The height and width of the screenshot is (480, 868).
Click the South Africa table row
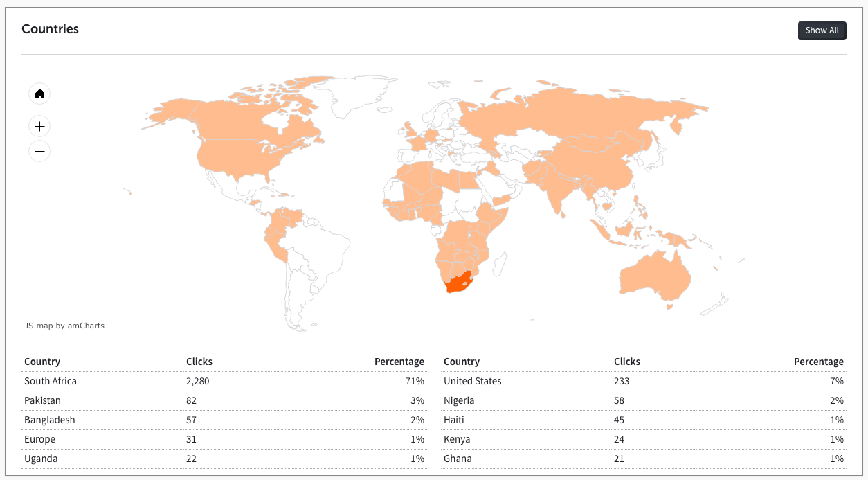pos(51,381)
